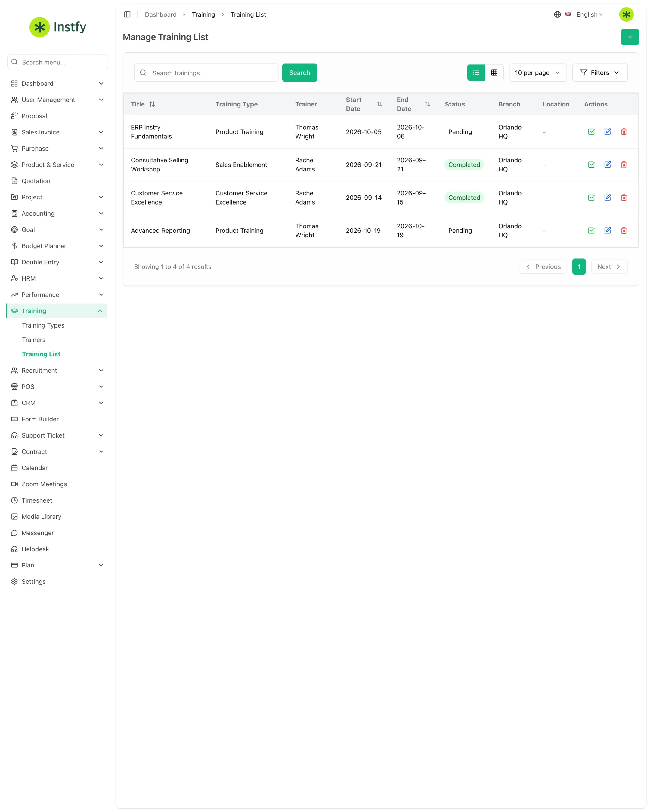Click Dashboard breadcrumb link
The image size is (650, 812).
point(160,14)
